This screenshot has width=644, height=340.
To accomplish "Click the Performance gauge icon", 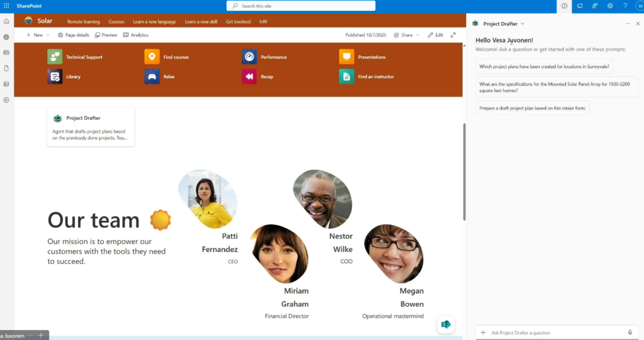I will [249, 57].
